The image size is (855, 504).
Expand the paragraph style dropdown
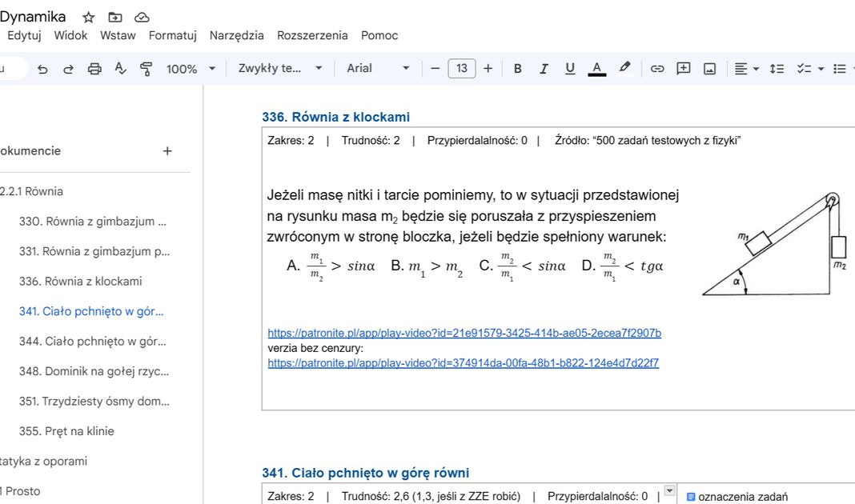coord(280,69)
